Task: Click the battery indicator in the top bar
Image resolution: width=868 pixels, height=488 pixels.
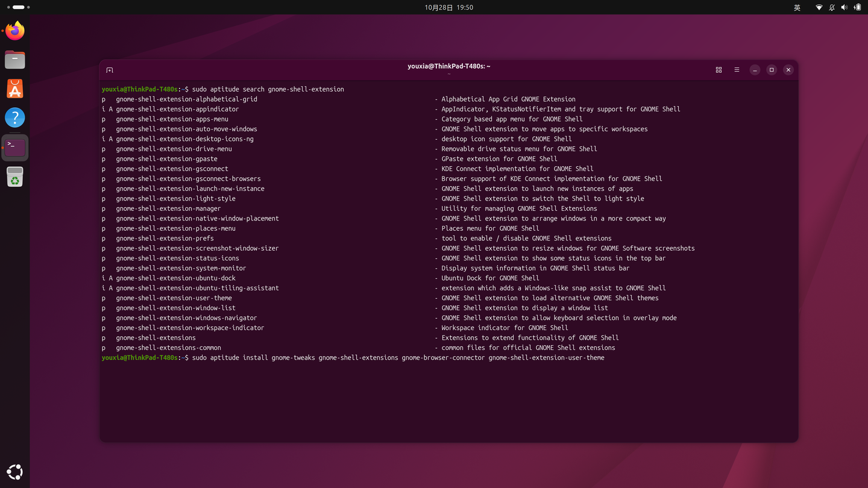Action: [857, 7]
